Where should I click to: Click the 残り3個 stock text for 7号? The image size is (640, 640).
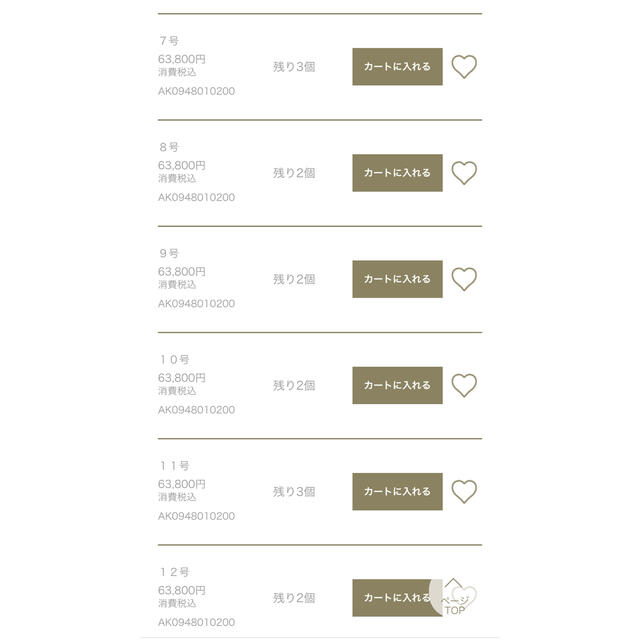294,67
